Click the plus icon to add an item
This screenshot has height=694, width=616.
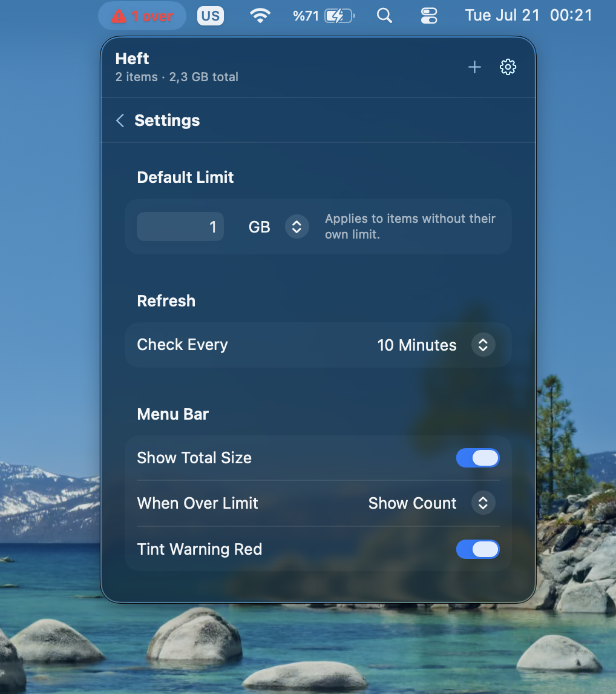(x=474, y=67)
